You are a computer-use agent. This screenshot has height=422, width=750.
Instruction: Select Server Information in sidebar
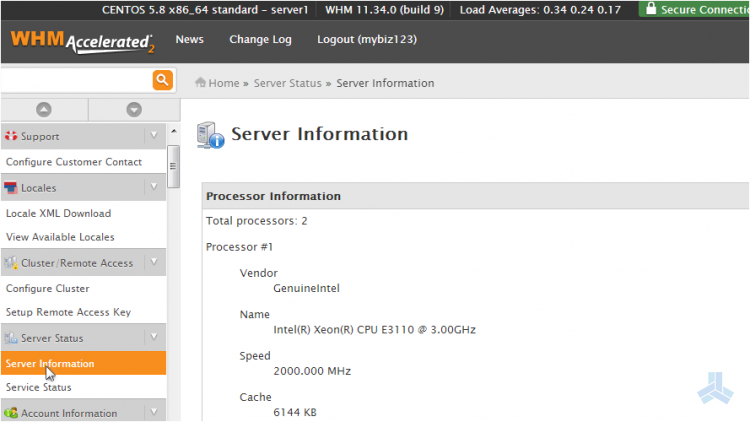[83, 363]
